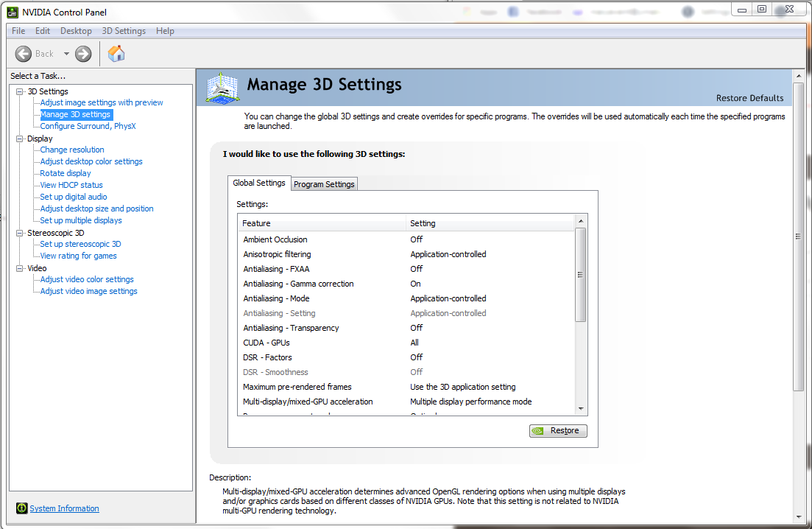Click the Forward arrow icon in toolbar
This screenshot has width=812, height=529.
[x=83, y=54]
